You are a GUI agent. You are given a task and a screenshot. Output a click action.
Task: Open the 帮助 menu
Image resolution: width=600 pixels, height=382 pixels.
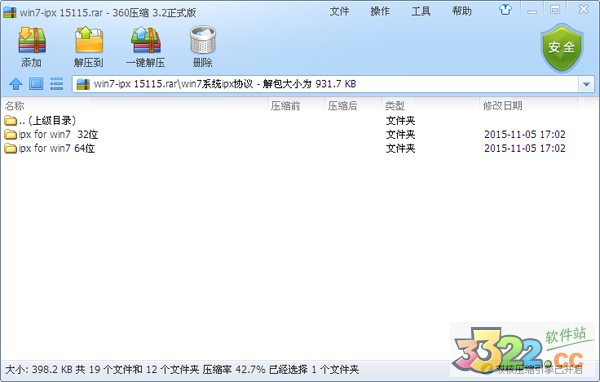(462, 11)
